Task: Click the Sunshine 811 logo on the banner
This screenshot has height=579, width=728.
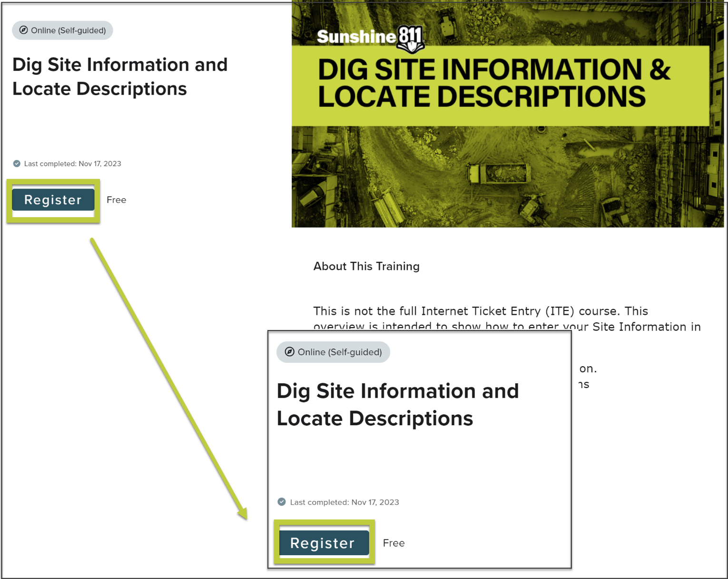Action: click(370, 38)
